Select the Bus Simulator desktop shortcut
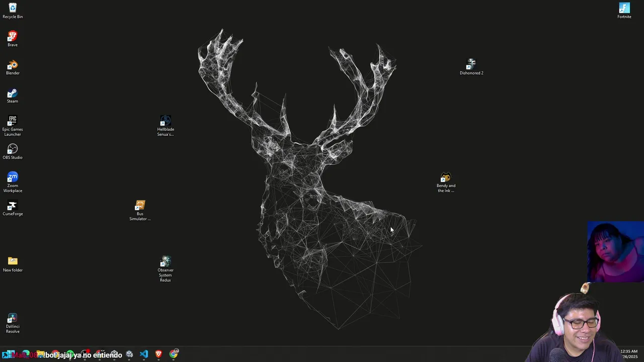644x362 pixels. (x=140, y=210)
